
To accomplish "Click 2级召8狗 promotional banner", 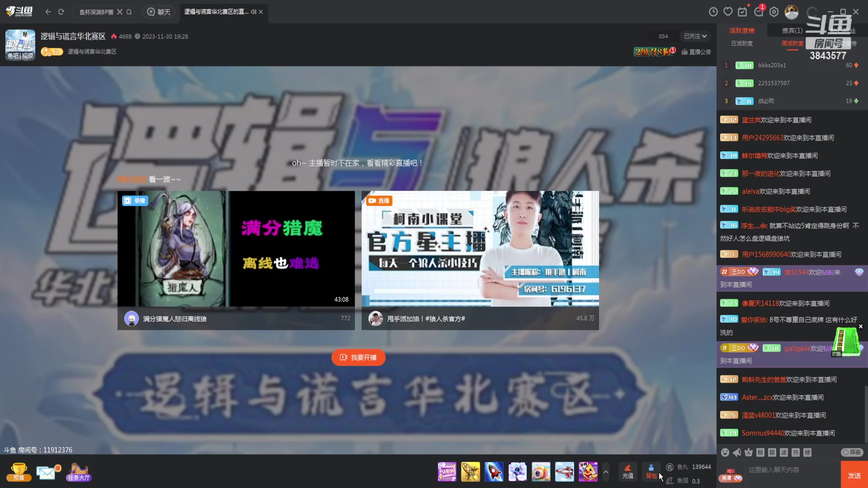I will coord(655,52).
